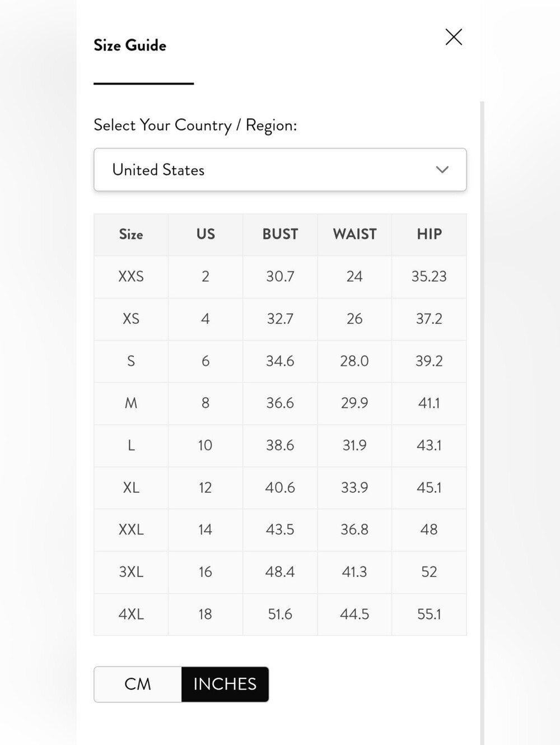Close the Size Guide panel

(x=454, y=37)
